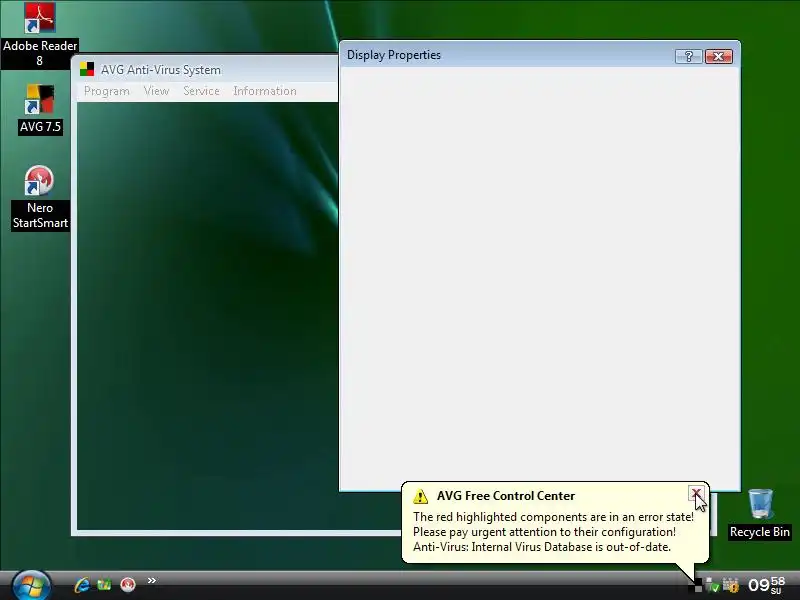Expand the quick launch overflow chevron

point(152,580)
